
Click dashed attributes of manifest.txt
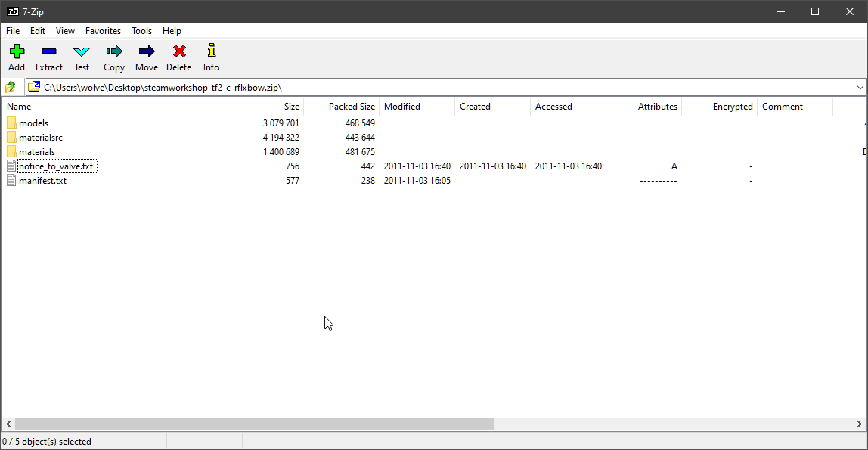coord(659,181)
